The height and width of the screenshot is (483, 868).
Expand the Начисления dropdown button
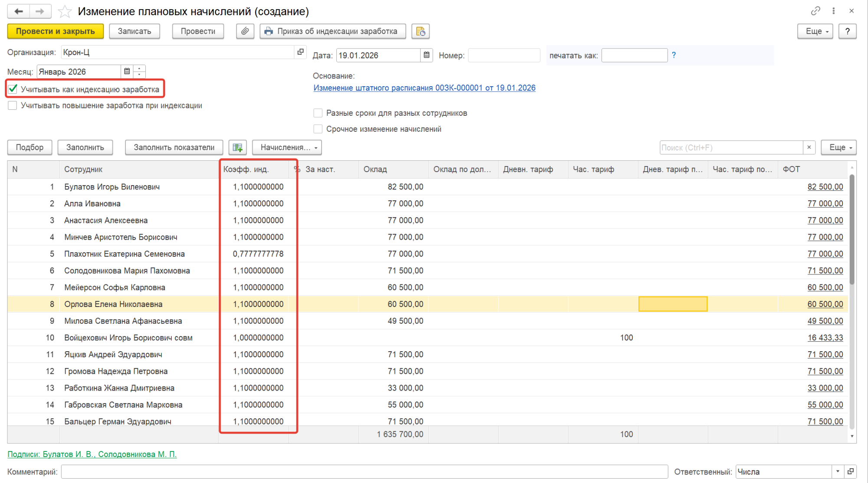(x=287, y=147)
